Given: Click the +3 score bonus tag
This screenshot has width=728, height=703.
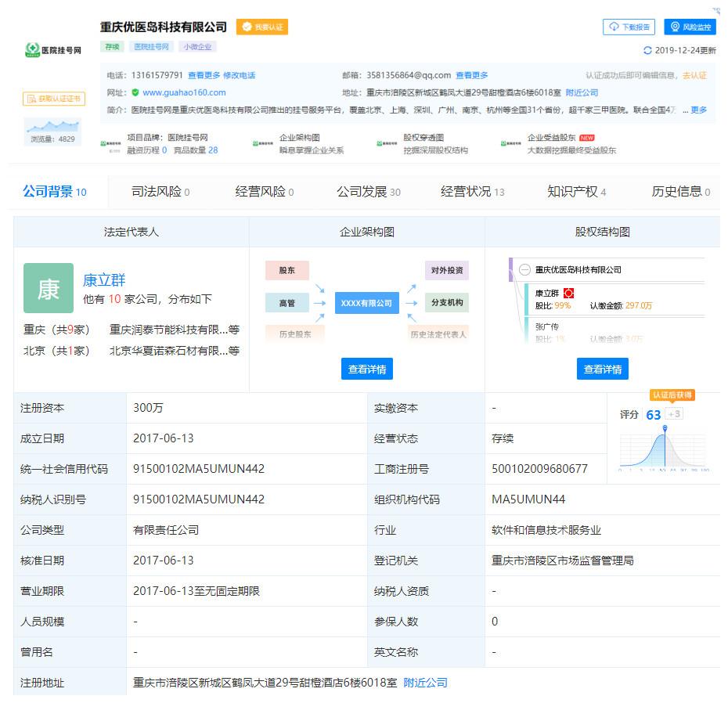Looking at the screenshot, I should 674,413.
